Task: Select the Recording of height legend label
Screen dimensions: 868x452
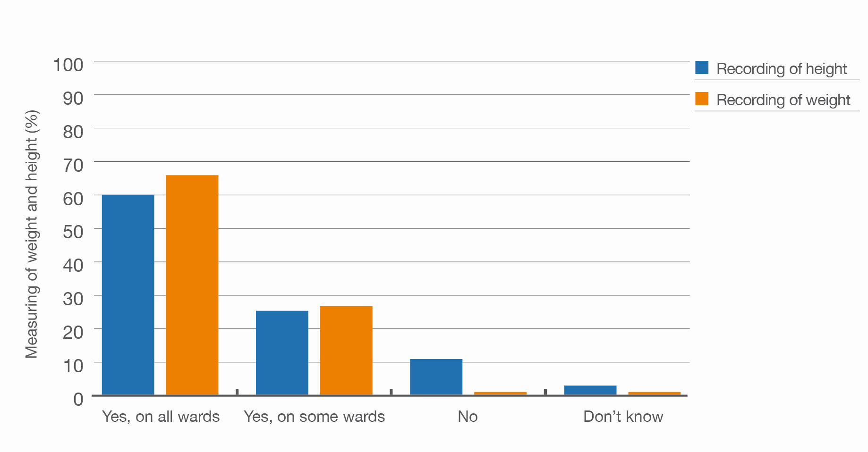Action: pos(782,69)
